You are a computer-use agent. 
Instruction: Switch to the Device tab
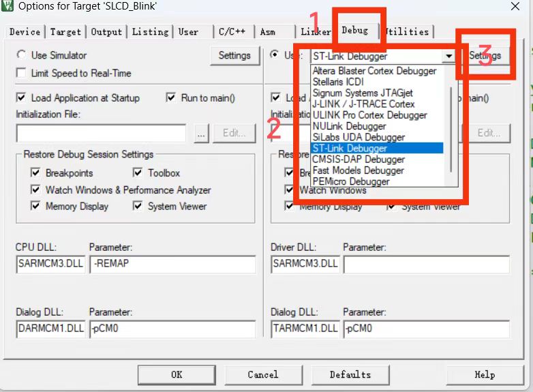(25, 32)
